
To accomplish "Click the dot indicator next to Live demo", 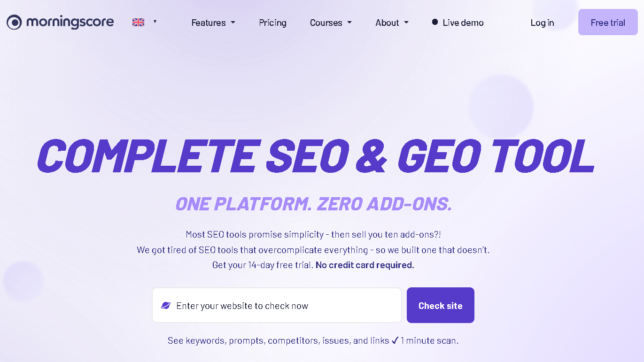I will pyautogui.click(x=435, y=22).
